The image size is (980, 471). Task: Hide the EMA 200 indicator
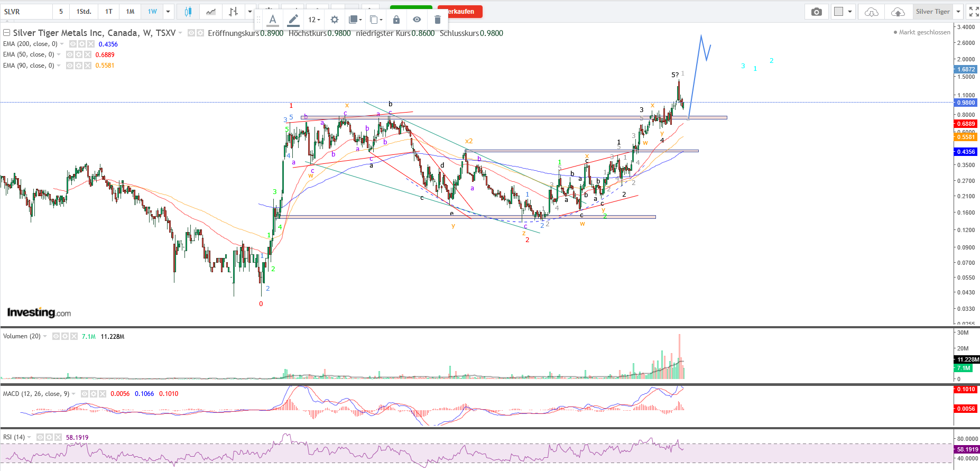pos(73,44)
